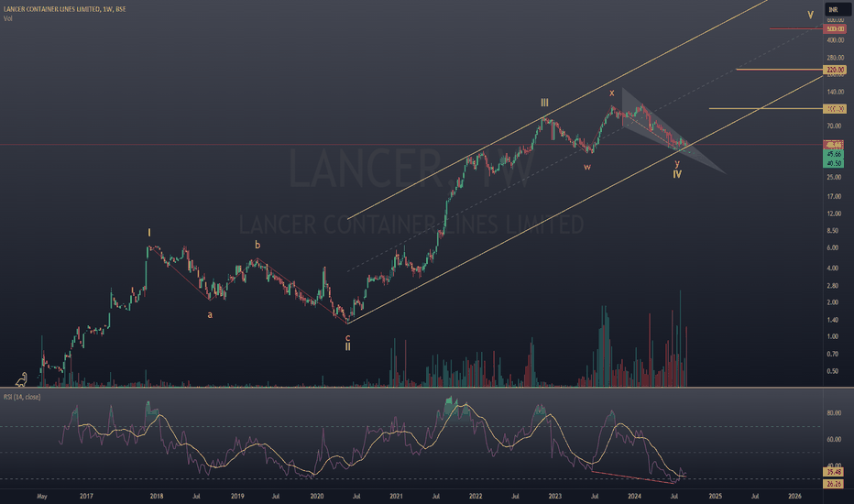
Task: Click the 2022 label on time axis
Action: (x=476, y=497)
